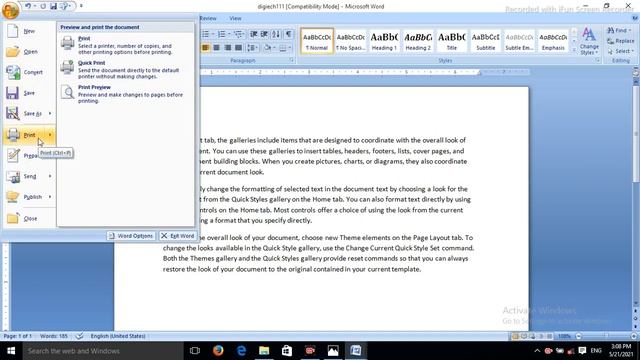Image resolution: width=640 pixels, height=360 pixels.
Task: Click the Numbering list icon
Action: click(223, 34)
